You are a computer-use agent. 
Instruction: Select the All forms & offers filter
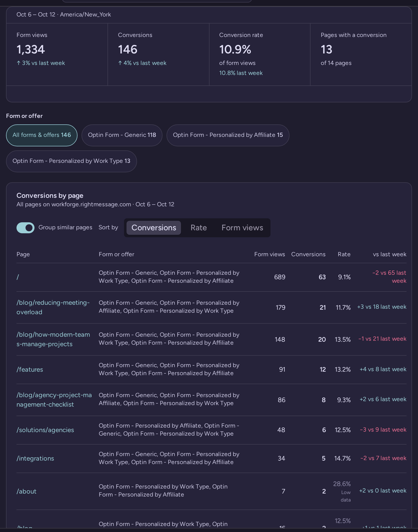click(42, 135)
